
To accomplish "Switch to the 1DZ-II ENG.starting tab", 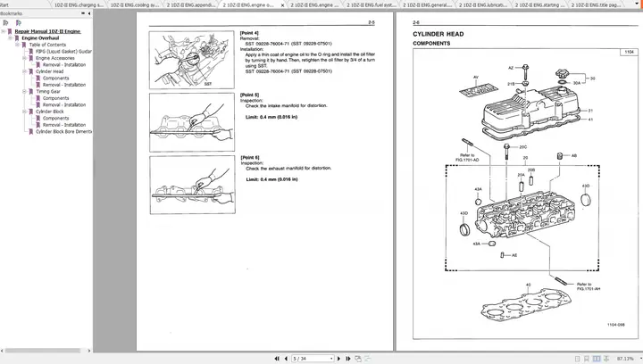I will (539, 5).
